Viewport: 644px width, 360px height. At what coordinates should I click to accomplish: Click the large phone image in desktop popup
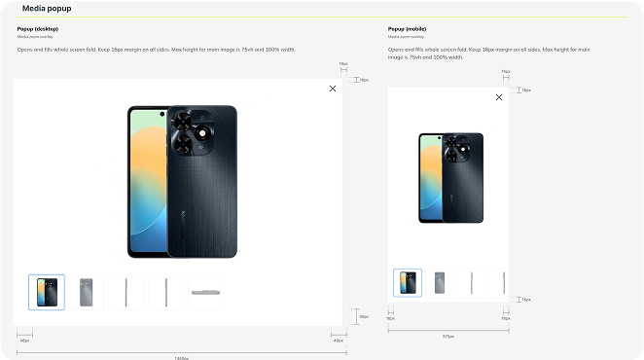tap(182, 182)
